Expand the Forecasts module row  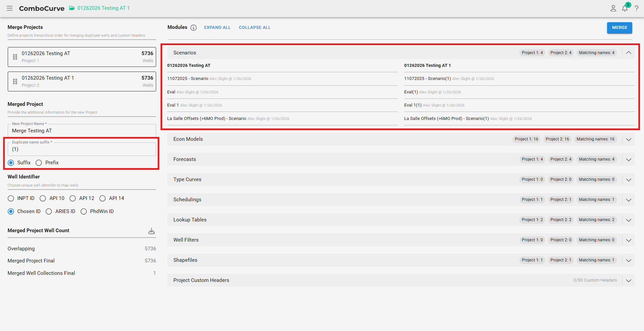(629, 160)
